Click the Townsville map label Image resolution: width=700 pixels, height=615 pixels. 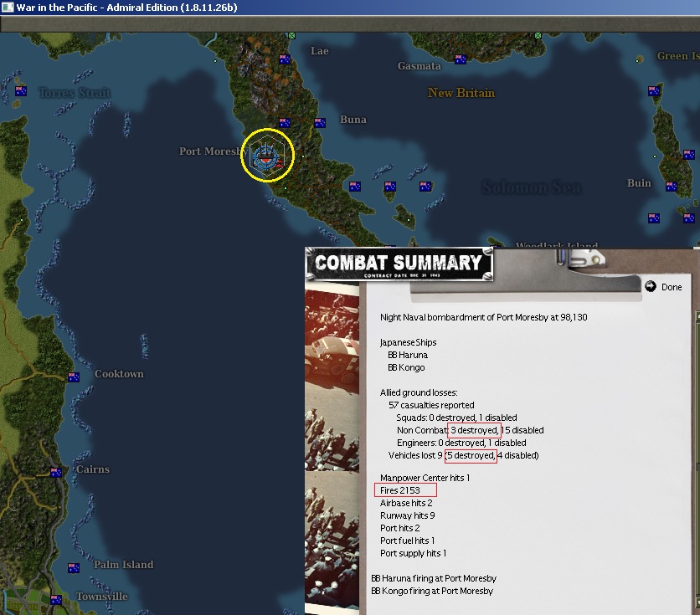102,597
